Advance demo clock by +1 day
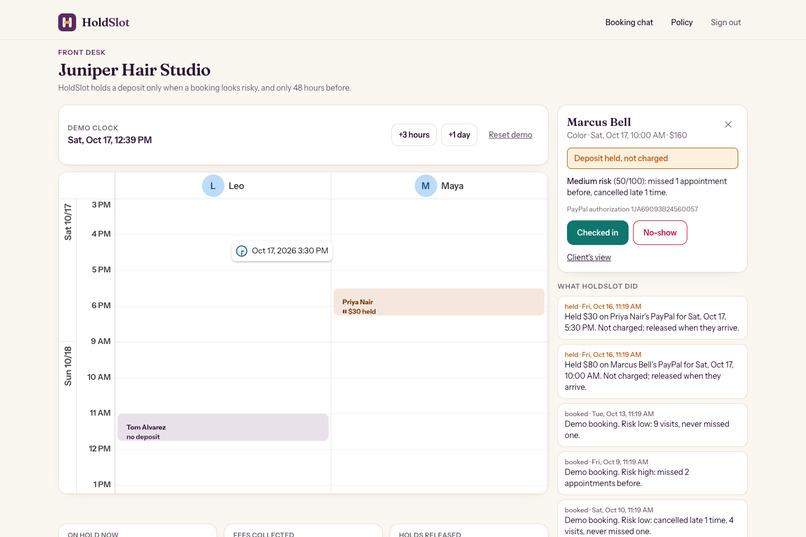 [x=459, y=135]
